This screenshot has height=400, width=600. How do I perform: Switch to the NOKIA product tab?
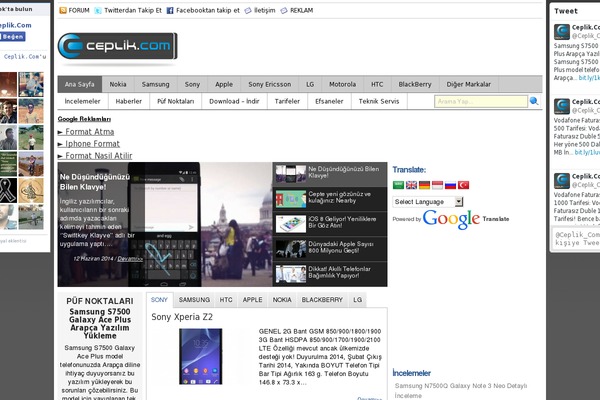coord(282,300)
